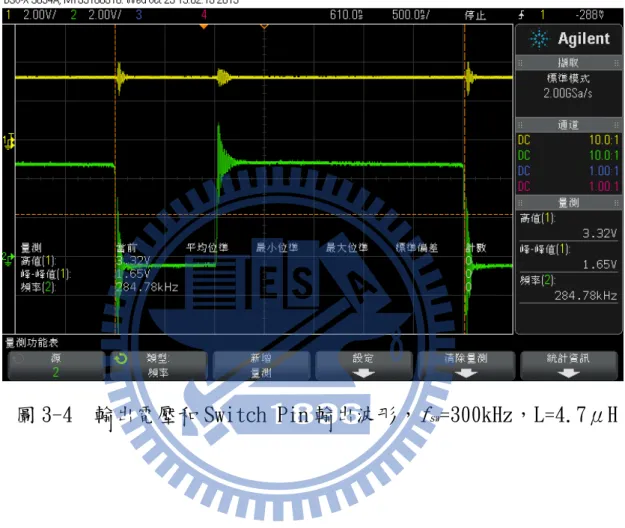Click the trigger level -288 value

coord(590,15)
